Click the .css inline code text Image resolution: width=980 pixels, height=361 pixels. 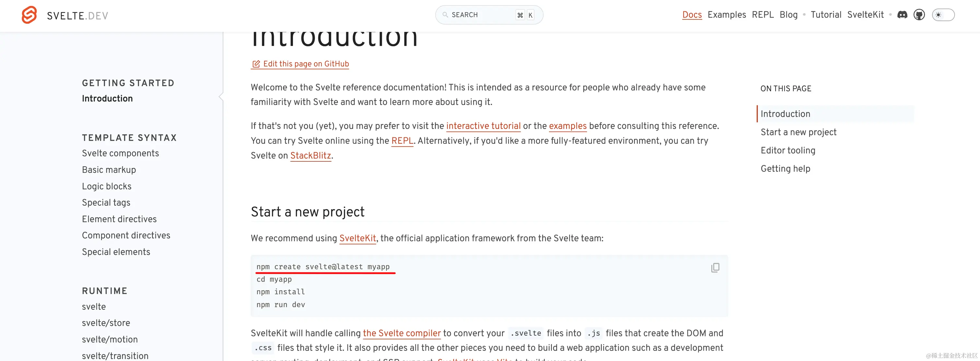(263, 348)
